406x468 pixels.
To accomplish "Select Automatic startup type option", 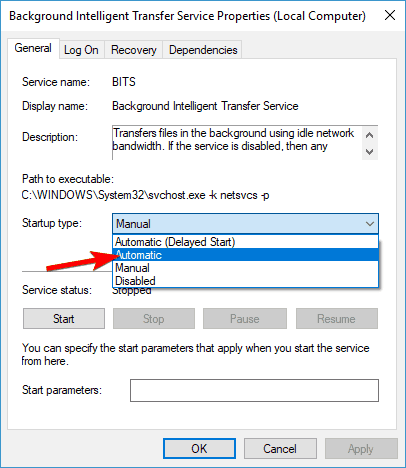I will click(245, 255).
